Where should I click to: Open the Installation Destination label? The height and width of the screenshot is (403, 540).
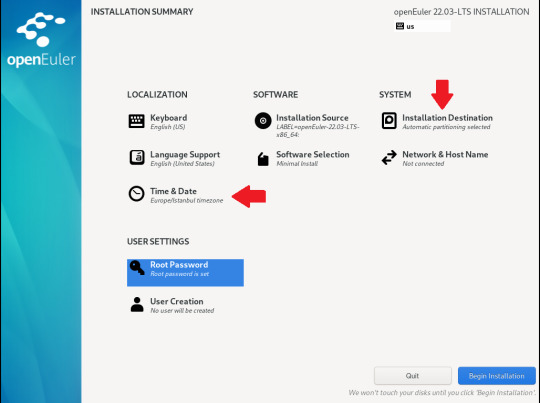447,118
